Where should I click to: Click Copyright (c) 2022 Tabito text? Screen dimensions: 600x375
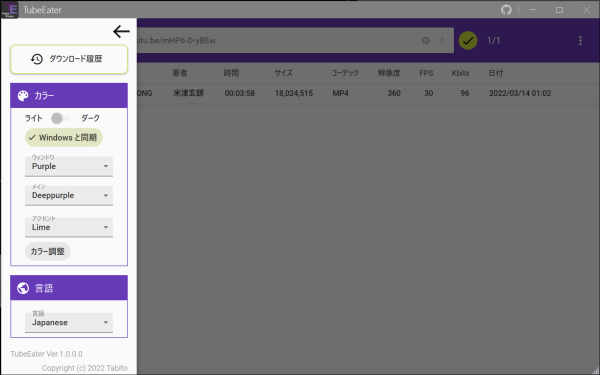click(85, 368)
